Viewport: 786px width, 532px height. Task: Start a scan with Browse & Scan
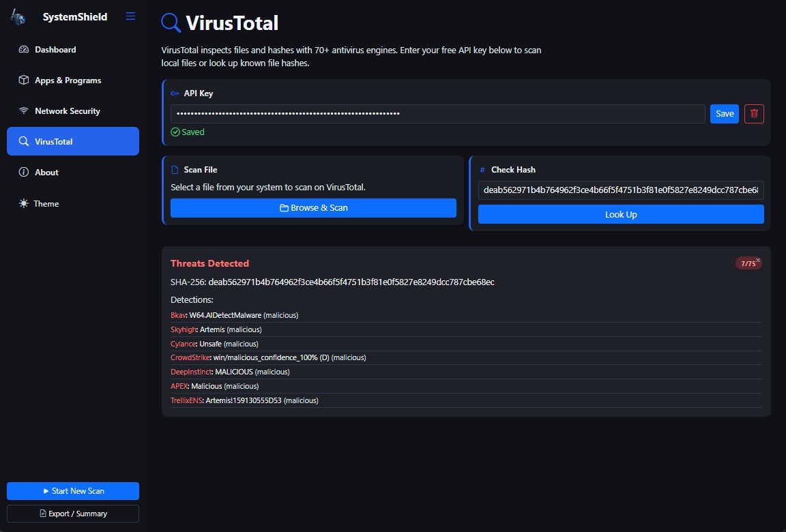[x=312, y=207]
